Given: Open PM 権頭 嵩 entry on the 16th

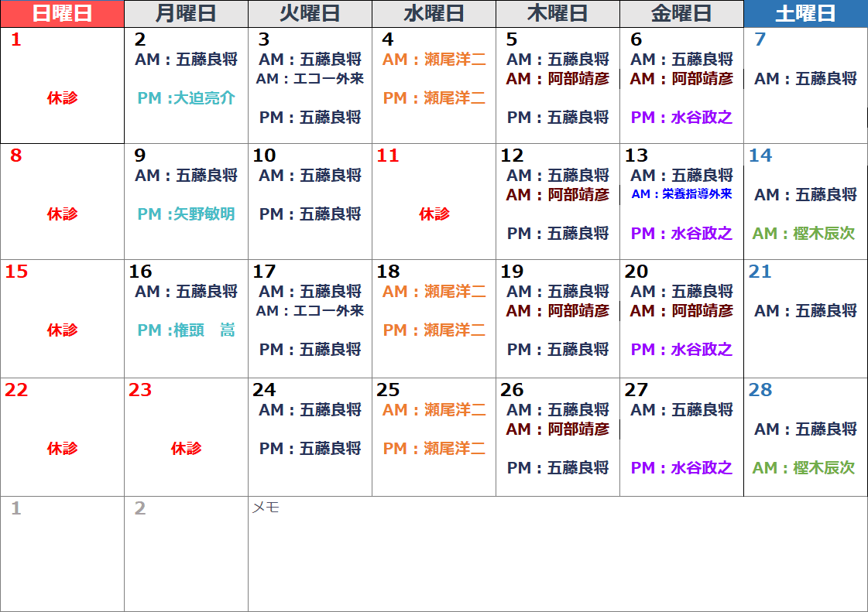Looking at the screenshot, I should [x=186, y=330].
